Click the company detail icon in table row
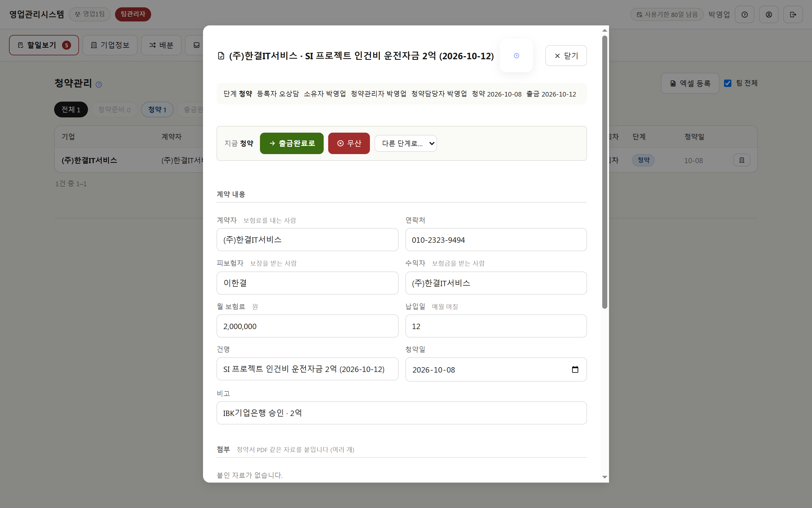This screenshot has width=812, height=508. 742,160
